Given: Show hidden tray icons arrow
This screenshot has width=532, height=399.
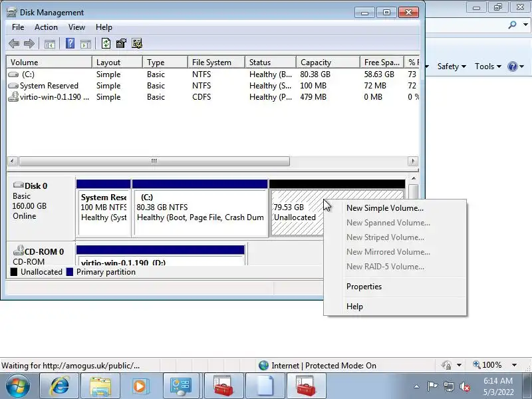Looking at the screenshot, I should (417, 386).
